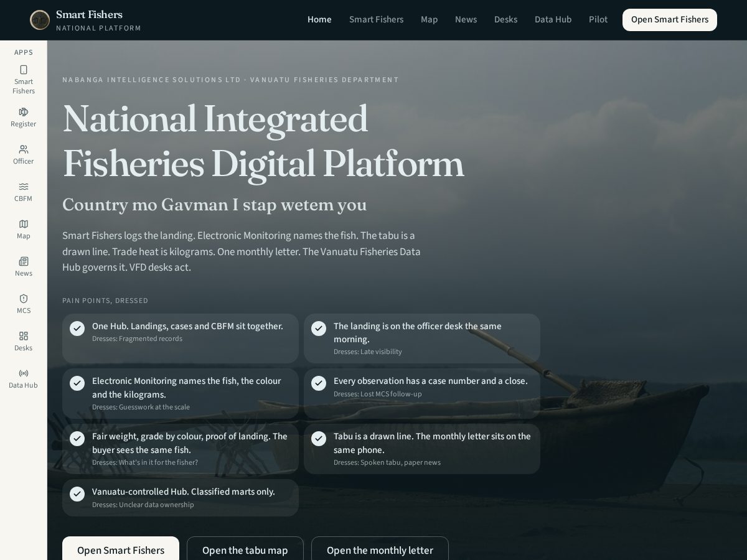Open the Data Hub app in sidebar
747x560 pixels.
(x=24, y=378)
